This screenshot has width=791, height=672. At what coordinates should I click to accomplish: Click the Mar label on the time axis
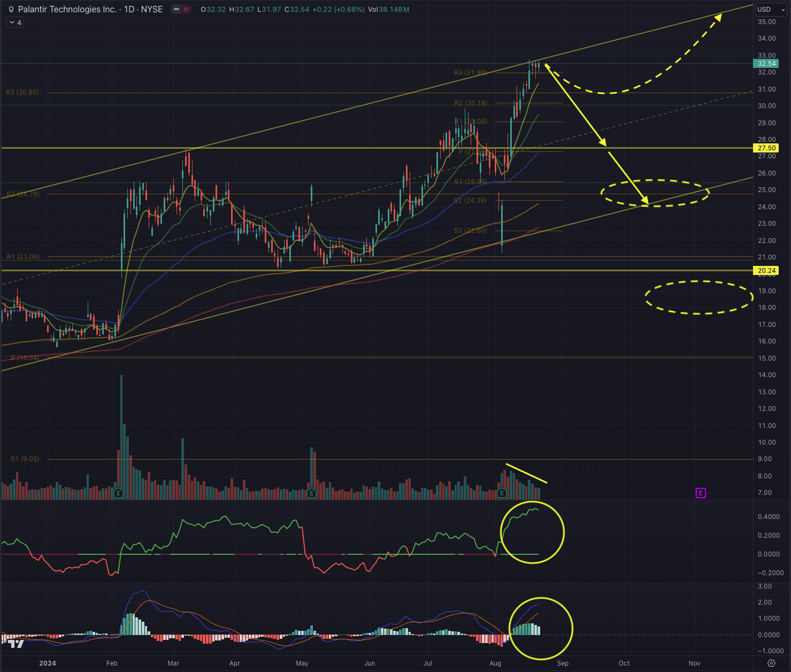pyautogui.click(x=173, y=663)
